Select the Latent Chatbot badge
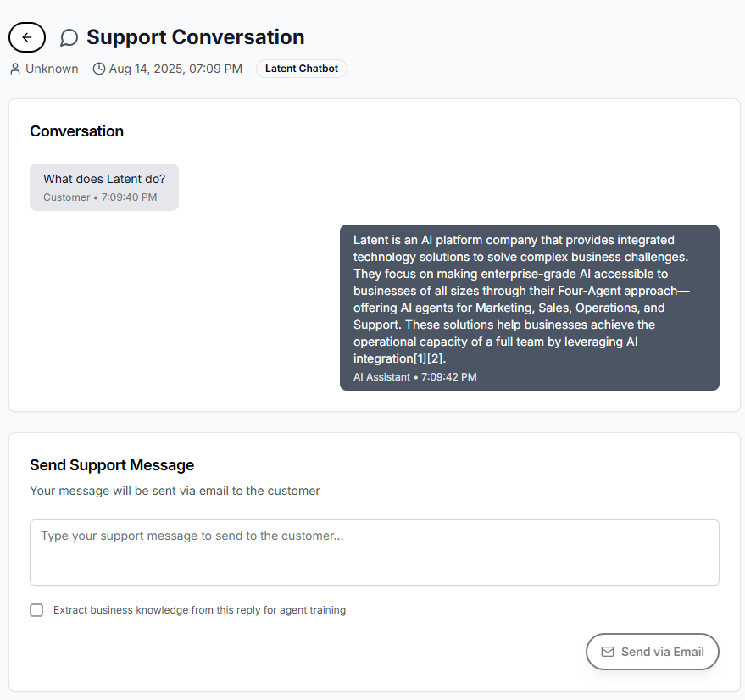 301,69
